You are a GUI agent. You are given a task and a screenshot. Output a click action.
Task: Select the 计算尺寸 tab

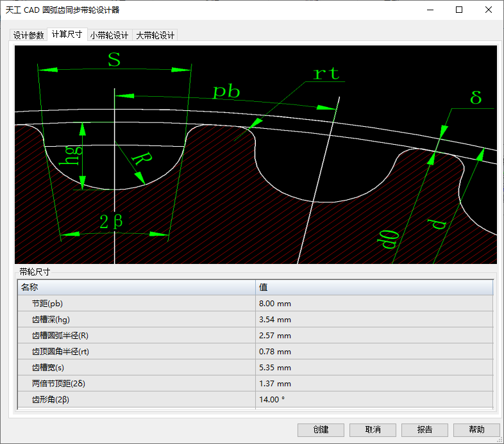pyautogui.click(x=67, y=35)
